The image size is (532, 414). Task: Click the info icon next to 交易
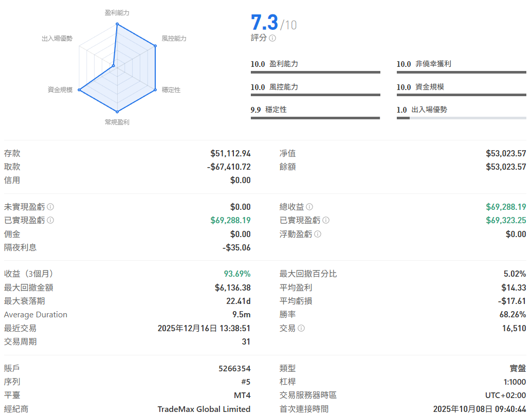click(x=301, y=328)
